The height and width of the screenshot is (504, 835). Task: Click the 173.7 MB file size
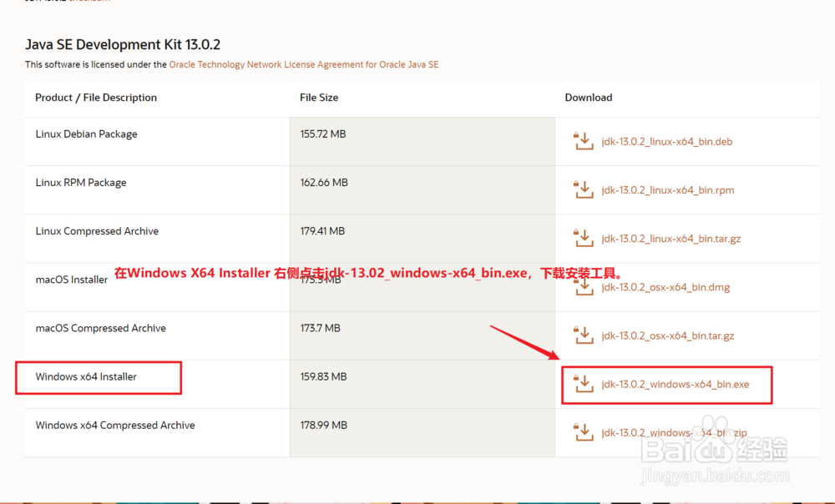coord(320,328)
